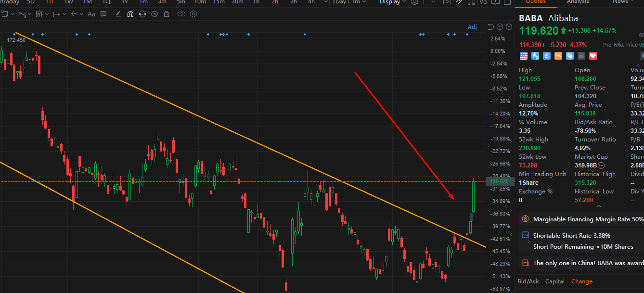Expand measure tool options arrow
Viewport: 644px width, 293px height.
47,14
